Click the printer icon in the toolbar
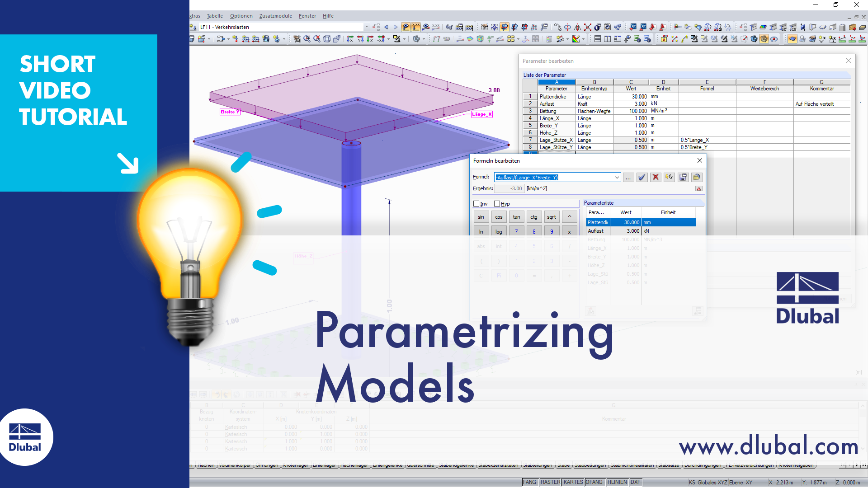 pos(447,39)
